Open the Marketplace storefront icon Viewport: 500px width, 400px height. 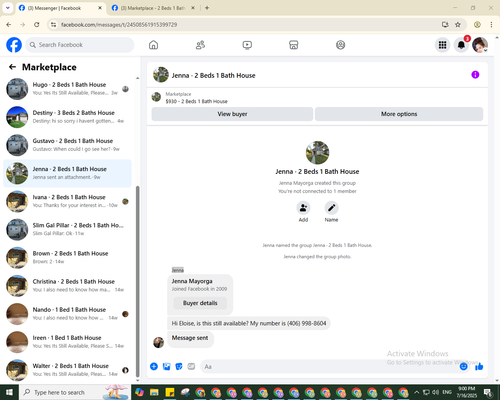(294, 45)
